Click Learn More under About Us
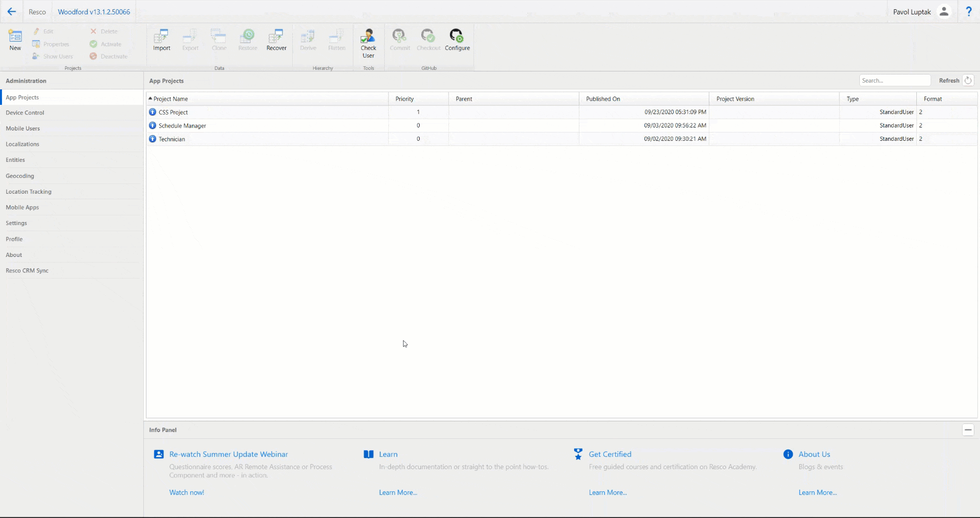The image size is (980, 518). pyautogui.click(x=818, y=492)
